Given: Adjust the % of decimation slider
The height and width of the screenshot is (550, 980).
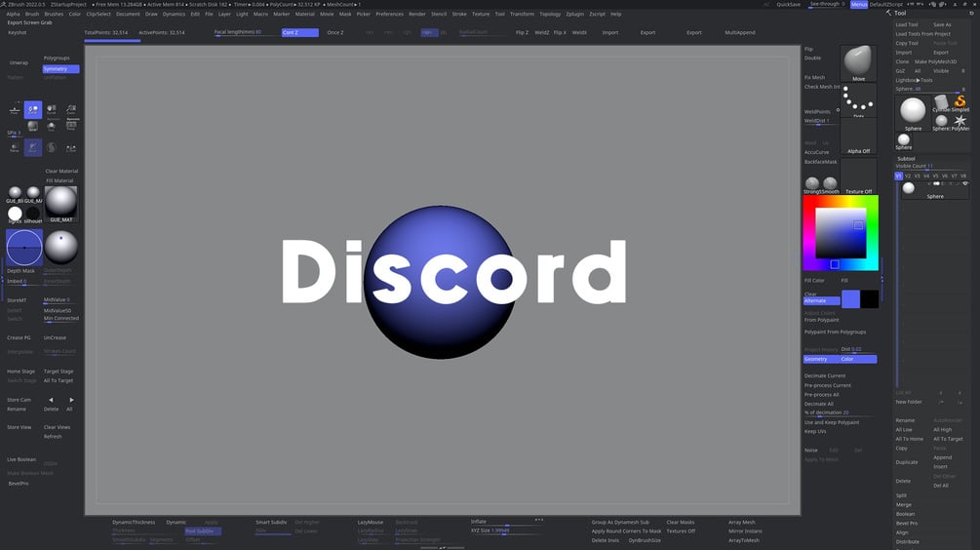Looking at the screenshot, I should click(838, 413).
